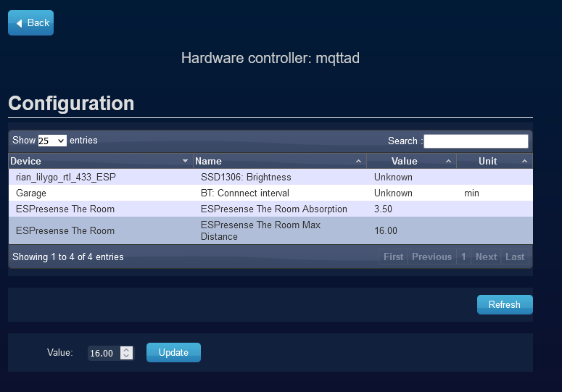The height and width of the screenshot is (392, 562).
Task: Increment Value with spinner up arrow
Action: (126, 350)
